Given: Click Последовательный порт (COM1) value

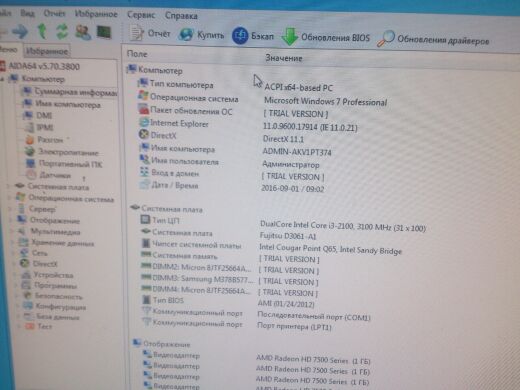Looking at the screenshot, I should pyautogui.click(x=314, y=316).
